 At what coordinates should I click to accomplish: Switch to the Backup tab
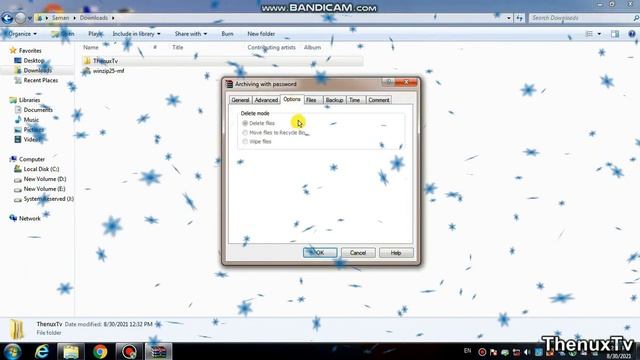(x=334, y=100)
